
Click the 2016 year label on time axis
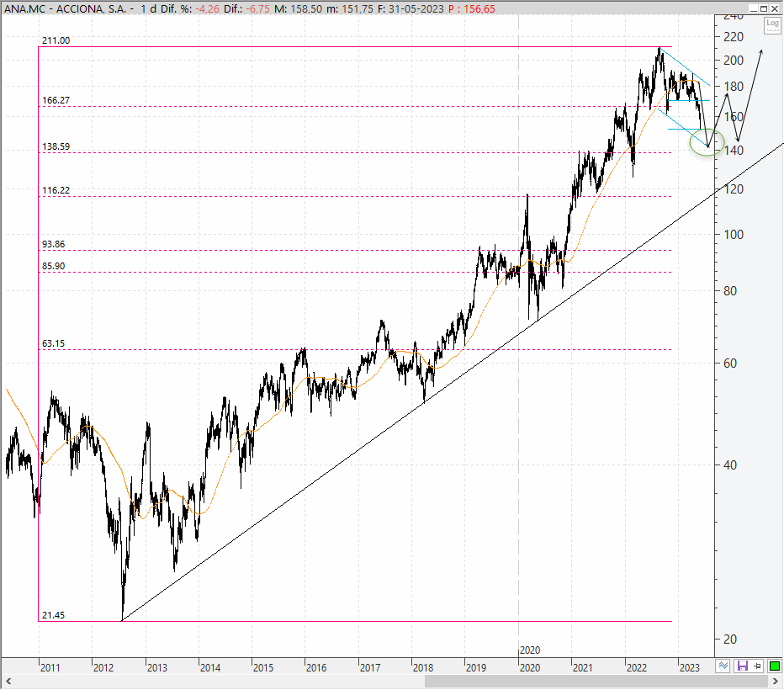[x=316, y=667]
